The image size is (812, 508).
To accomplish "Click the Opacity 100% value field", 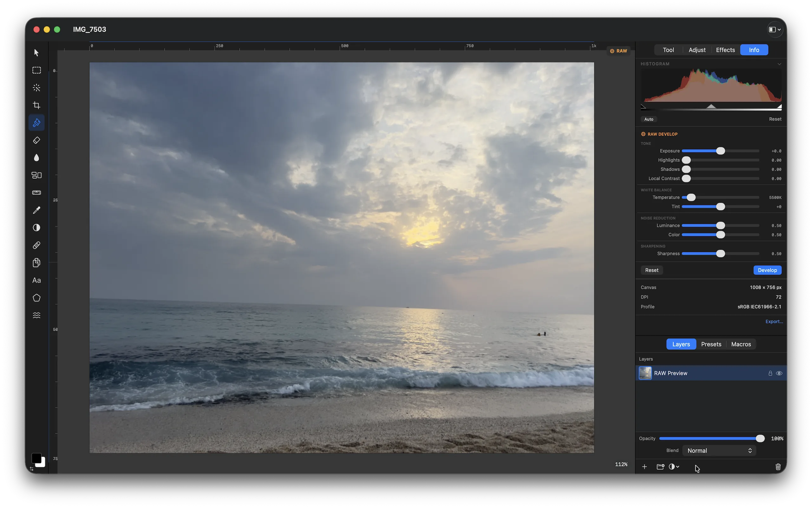I will point(777,438).
